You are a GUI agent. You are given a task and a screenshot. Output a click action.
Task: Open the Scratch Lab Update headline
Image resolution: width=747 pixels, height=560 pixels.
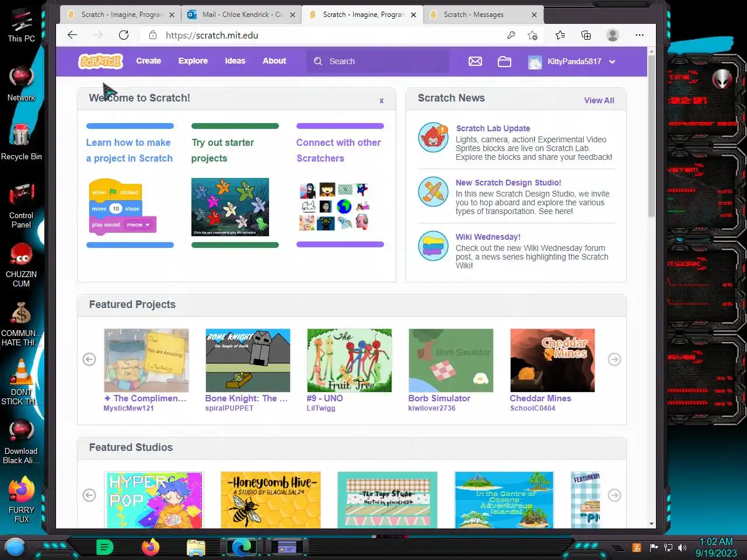(493, 128)
